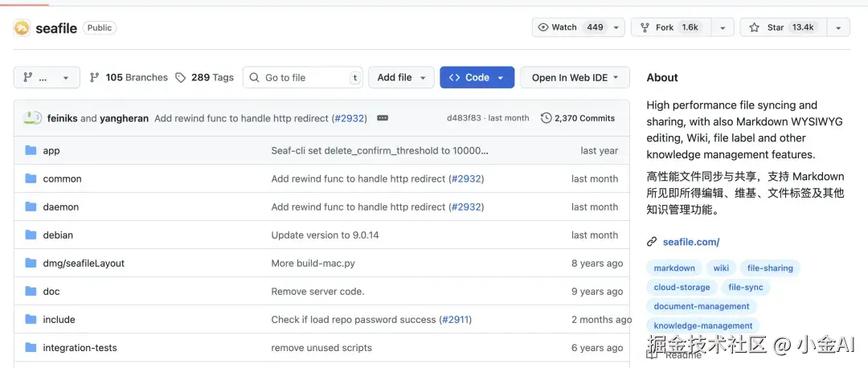Click the tag icon beside 289 Tags
The image size is (868, 368).
181,77
